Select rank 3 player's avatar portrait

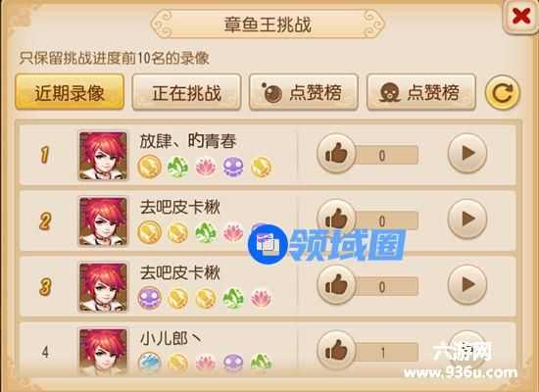[103, 287]
